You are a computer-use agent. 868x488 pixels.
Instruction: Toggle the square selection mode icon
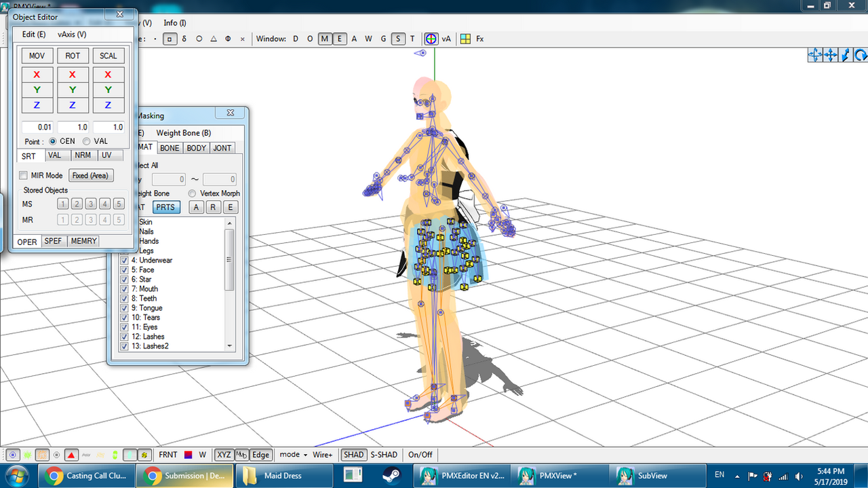tap(170, 39)
